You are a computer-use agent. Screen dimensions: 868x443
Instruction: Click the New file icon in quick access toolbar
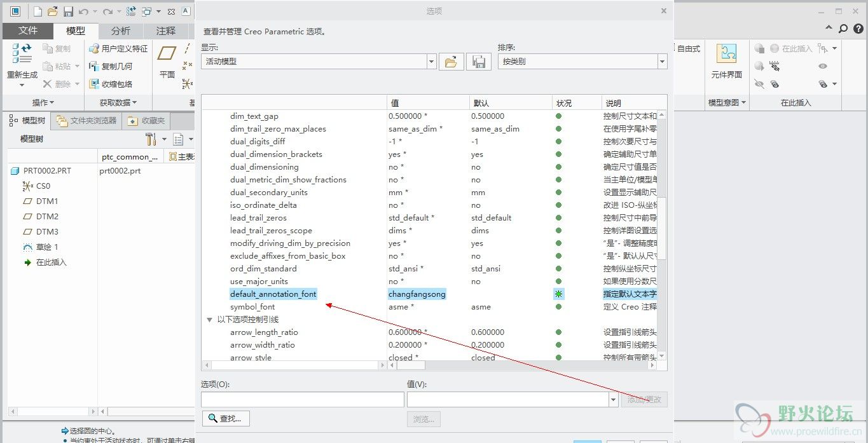(x=38, y=11)
